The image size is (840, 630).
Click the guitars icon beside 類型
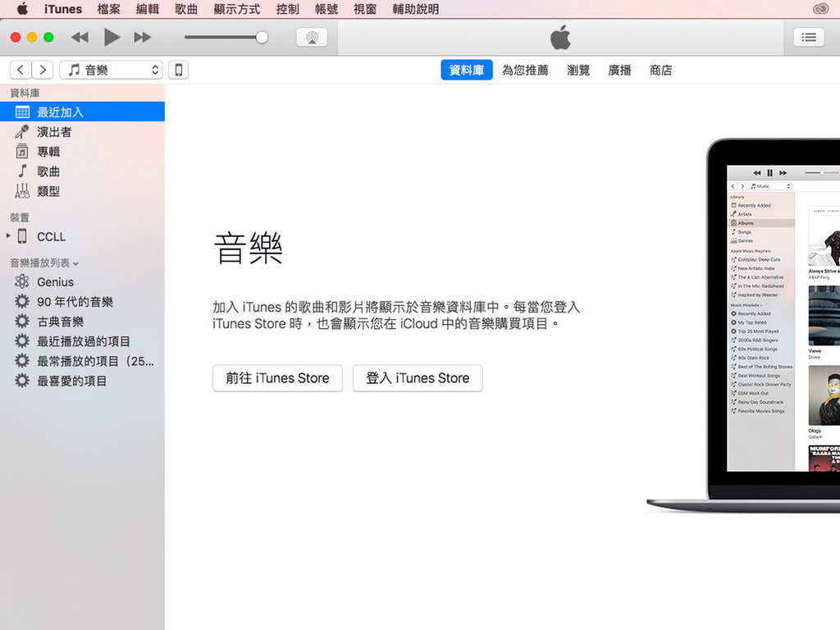(22, 191)
